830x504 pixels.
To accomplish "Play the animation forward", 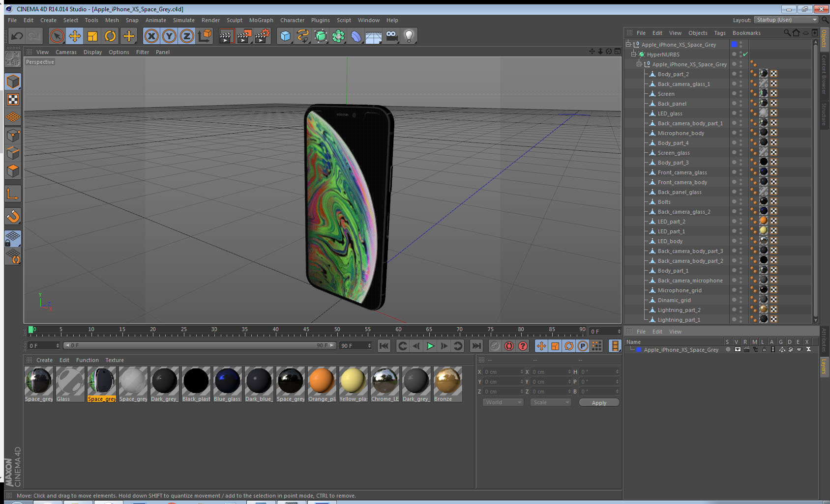I will click(430, 346).
